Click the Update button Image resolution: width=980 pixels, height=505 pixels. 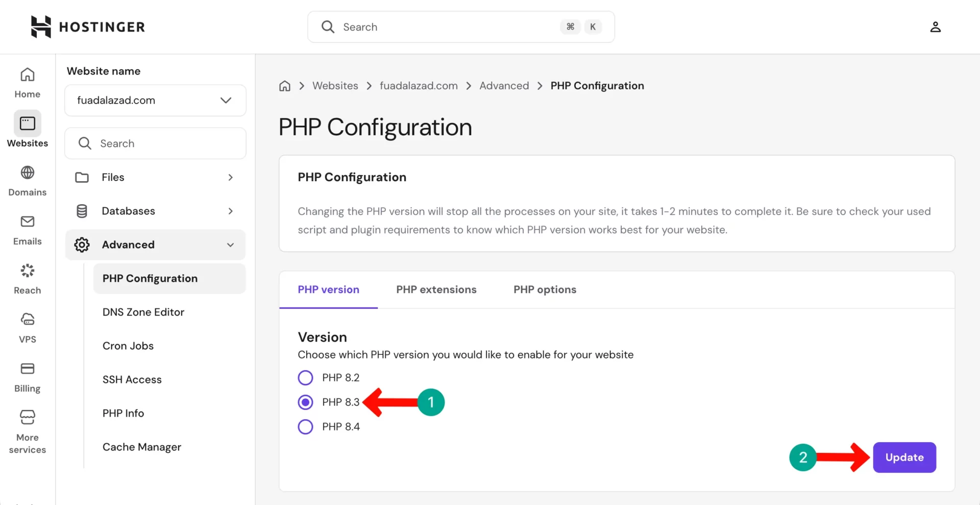tap(904, 457)
